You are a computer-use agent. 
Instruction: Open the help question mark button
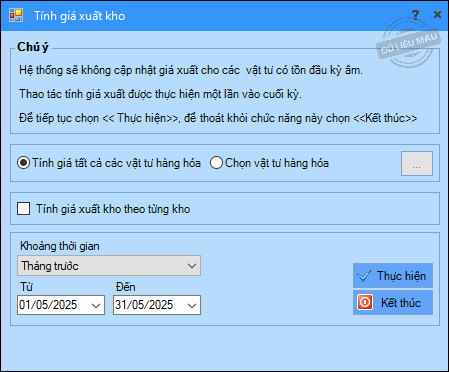415,15
